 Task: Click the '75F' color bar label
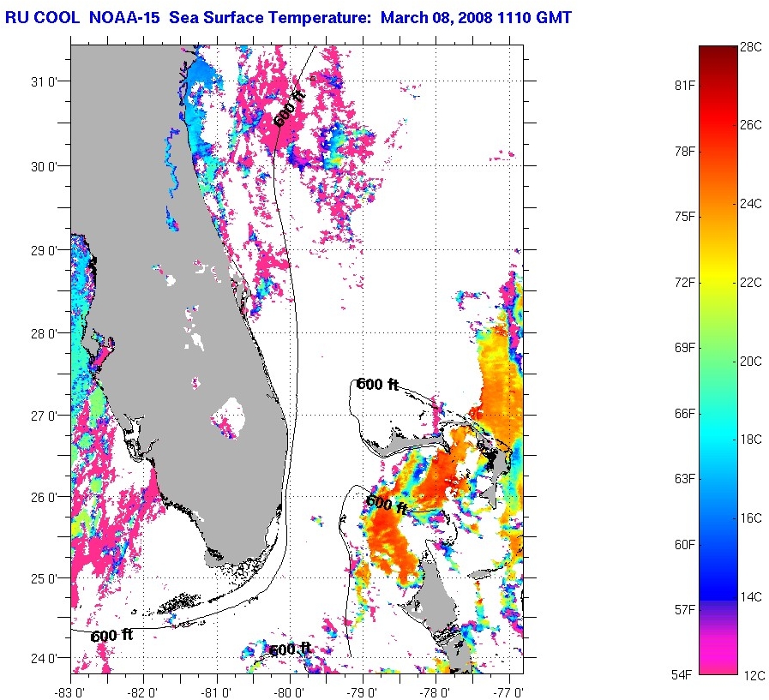[685, 217]
